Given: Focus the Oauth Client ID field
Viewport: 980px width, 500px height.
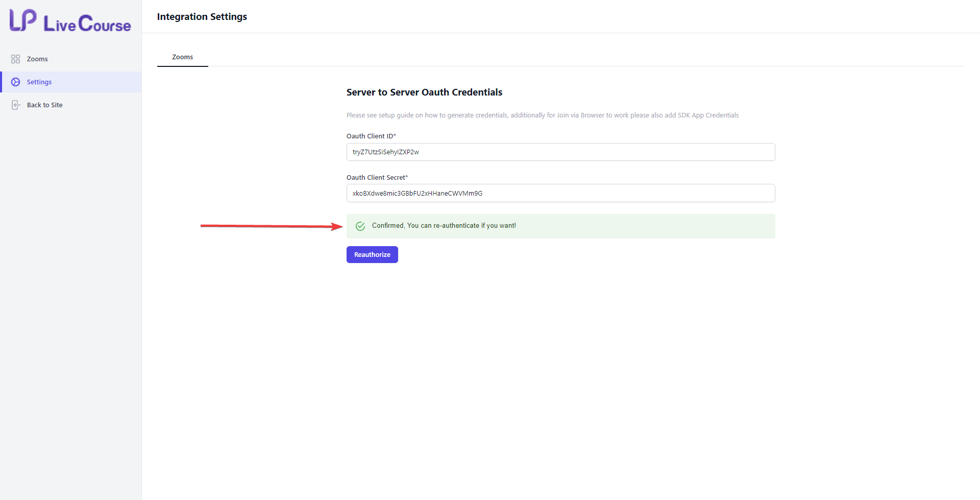Looking at the screenshot, I should click(560, 152).
